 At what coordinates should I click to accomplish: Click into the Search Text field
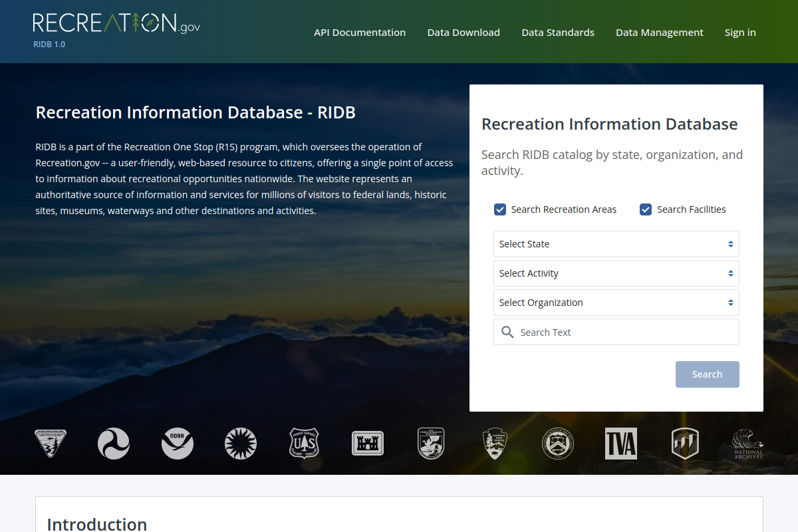[616, 332]
